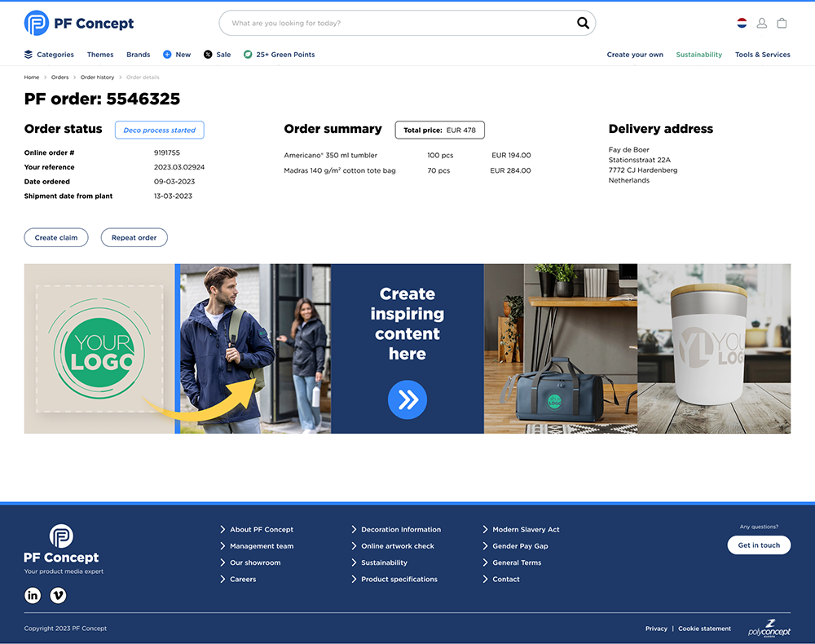The image size is (815, 644).
Task: Open the Themes menu
Action: point(100,55)
